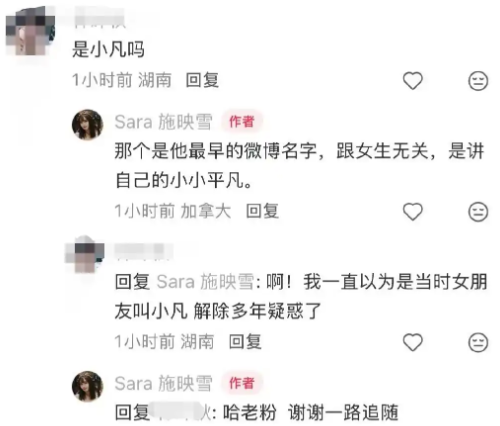This screenshot has width=500, height=426.
Task: Open blurred username of the top commenter
Action: [x=99, y=19]
